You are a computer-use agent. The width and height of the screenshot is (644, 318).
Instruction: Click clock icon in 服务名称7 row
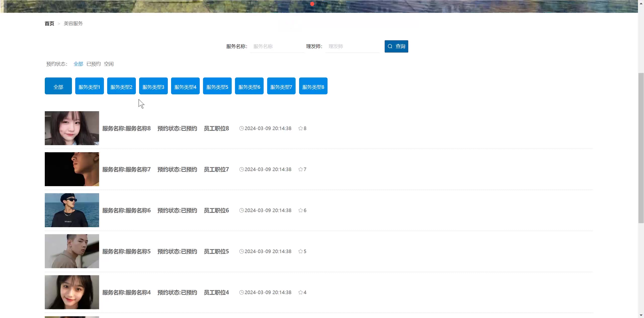pos(242,169)
